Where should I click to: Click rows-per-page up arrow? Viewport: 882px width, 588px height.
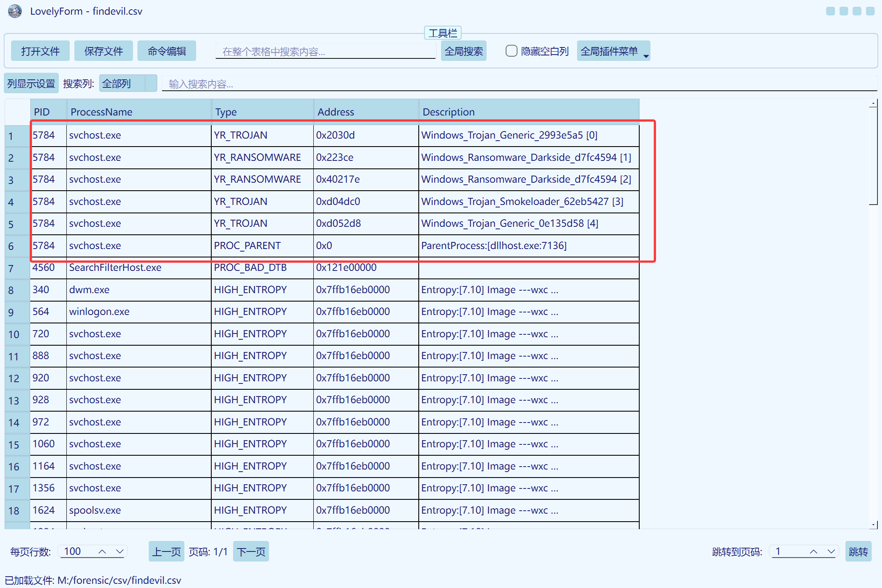102,551
